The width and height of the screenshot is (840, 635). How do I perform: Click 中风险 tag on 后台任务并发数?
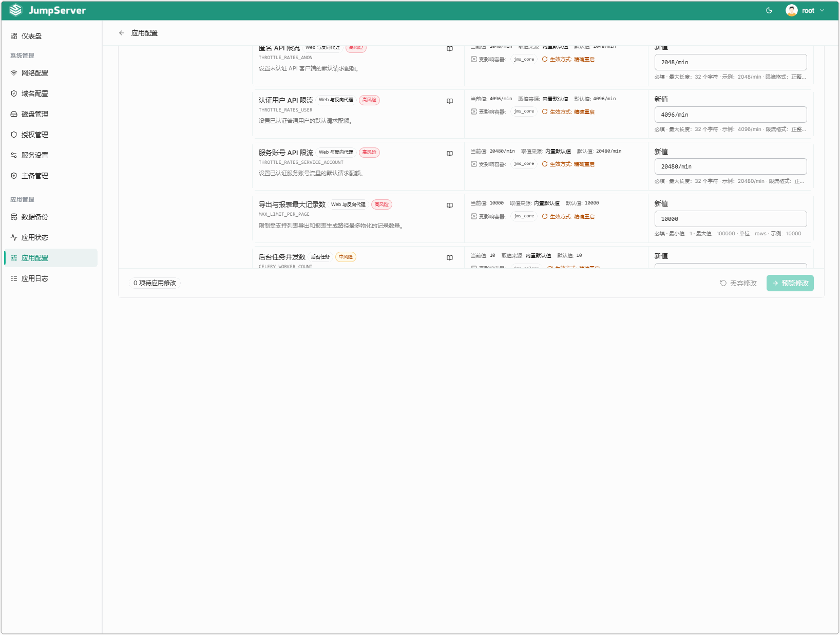coord(346,257)
